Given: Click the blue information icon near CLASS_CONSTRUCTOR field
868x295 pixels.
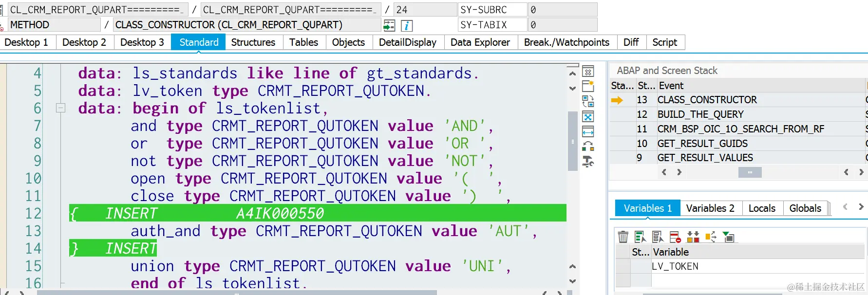Looking at the screenshot, I should pos(407,25).
